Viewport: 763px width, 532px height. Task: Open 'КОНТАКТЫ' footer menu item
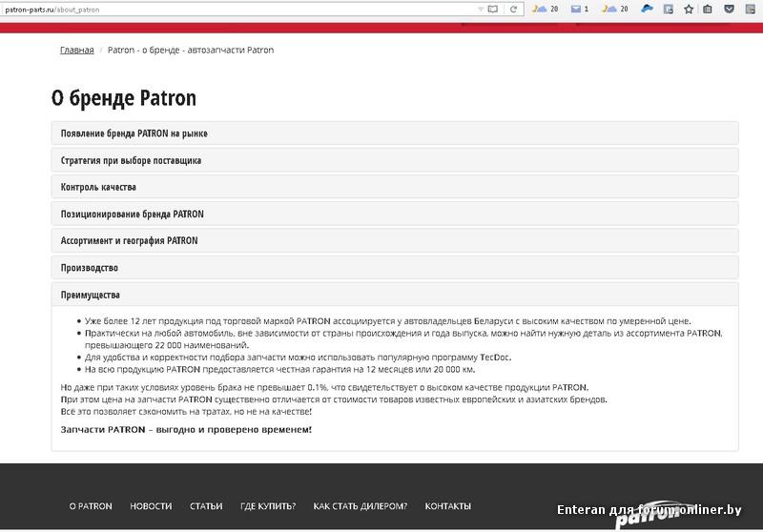(448, 506)
